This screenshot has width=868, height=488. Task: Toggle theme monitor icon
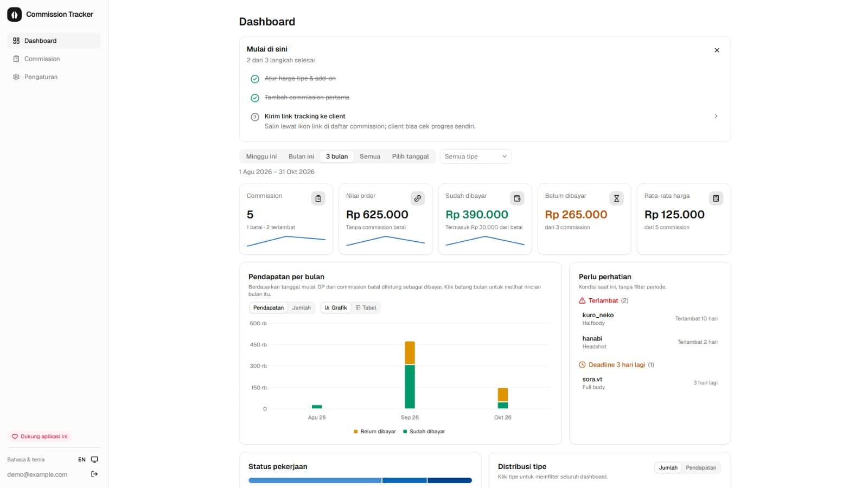94,459
